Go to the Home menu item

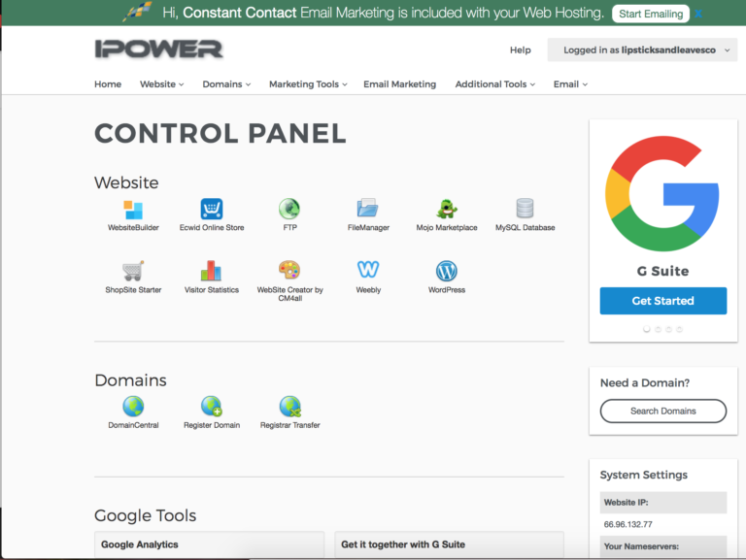108,84
